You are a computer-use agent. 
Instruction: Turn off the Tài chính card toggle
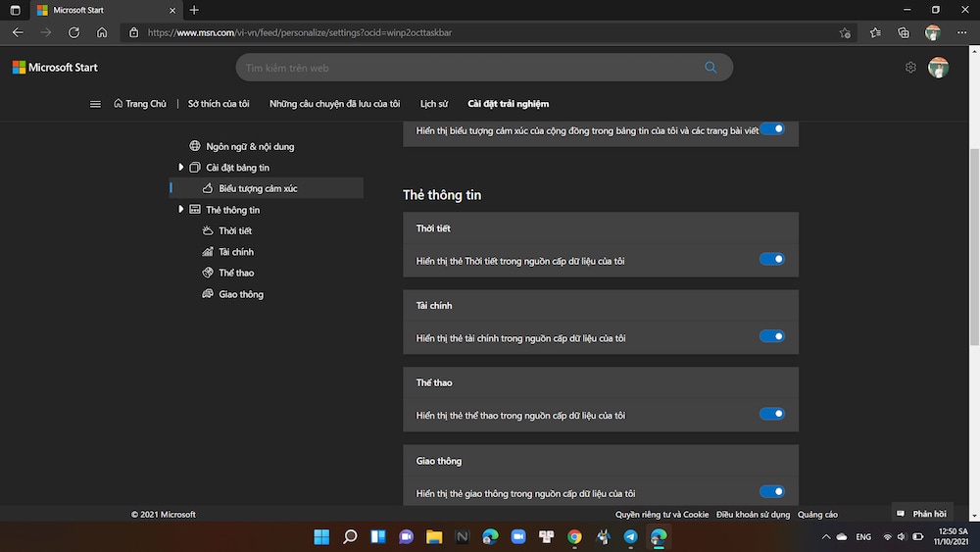[772, 337]
